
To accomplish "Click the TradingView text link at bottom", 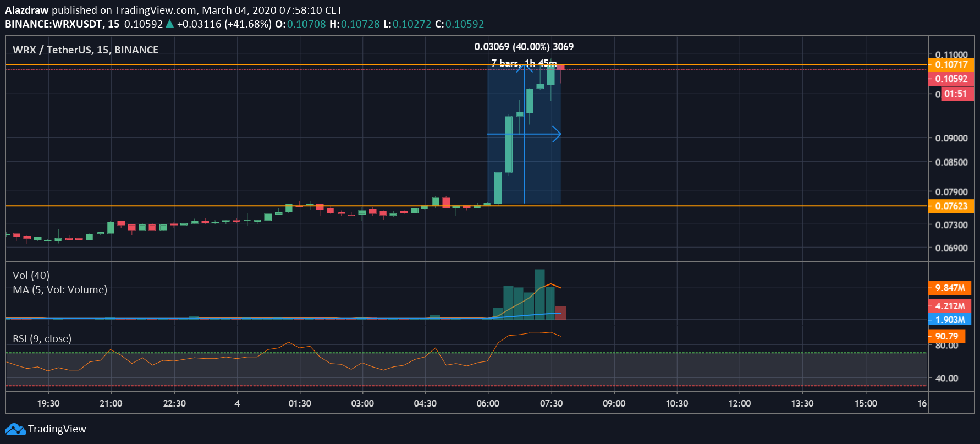I will 57,429.
